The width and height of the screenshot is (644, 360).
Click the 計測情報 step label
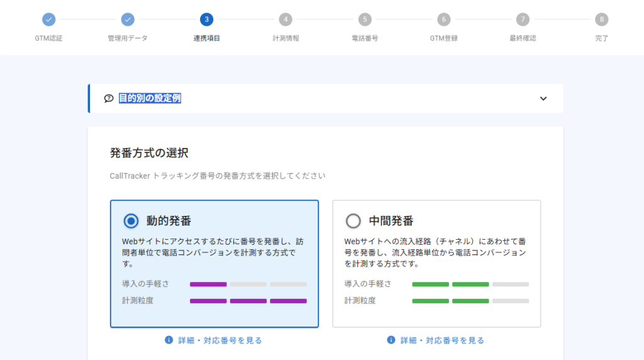click(286, 38)
